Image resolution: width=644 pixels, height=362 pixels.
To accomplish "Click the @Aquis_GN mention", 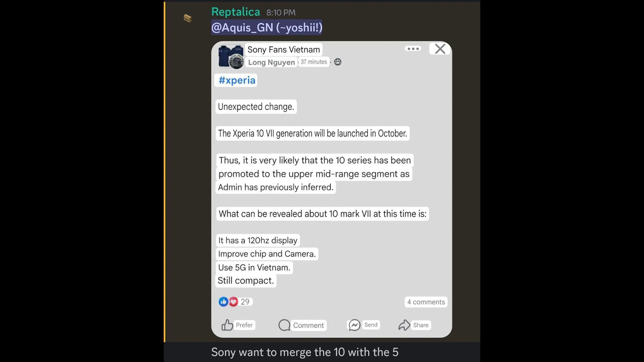I will pyautogui.click(x=267, y=27).
